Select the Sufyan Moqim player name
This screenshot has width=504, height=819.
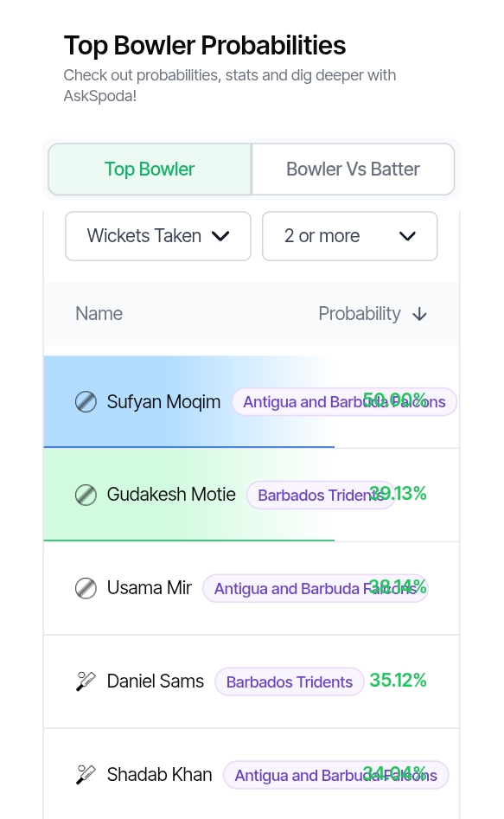[163, 401]
